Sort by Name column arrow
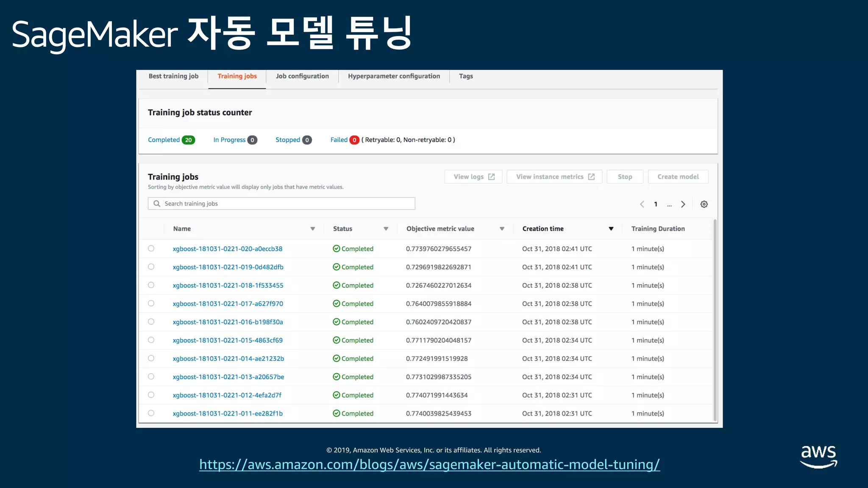868x488 pixels. tap(313, 229)
